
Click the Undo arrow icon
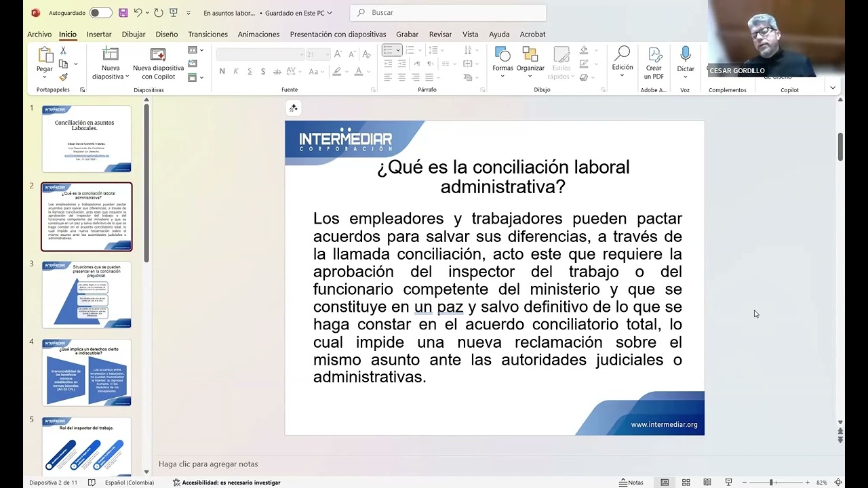(138, 13)
